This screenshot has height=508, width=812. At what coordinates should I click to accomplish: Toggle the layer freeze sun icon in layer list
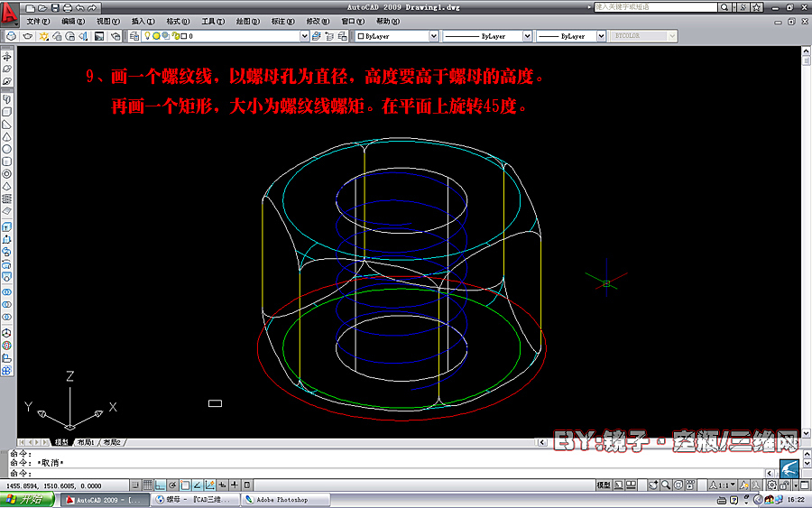point(156,36)
